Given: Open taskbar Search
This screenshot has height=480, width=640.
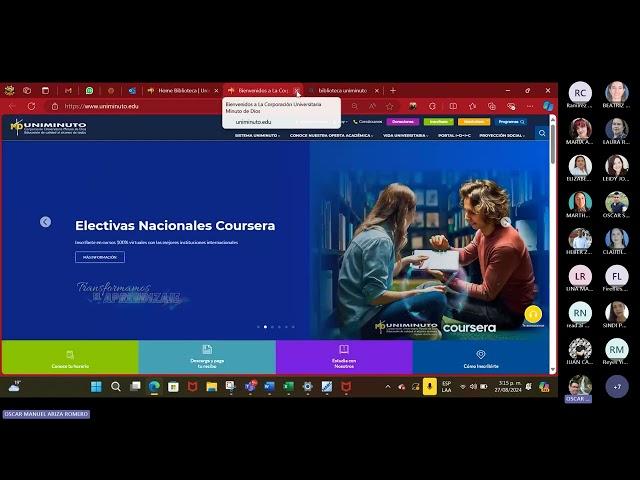Looking at the screenshot, I should (116, 387).
